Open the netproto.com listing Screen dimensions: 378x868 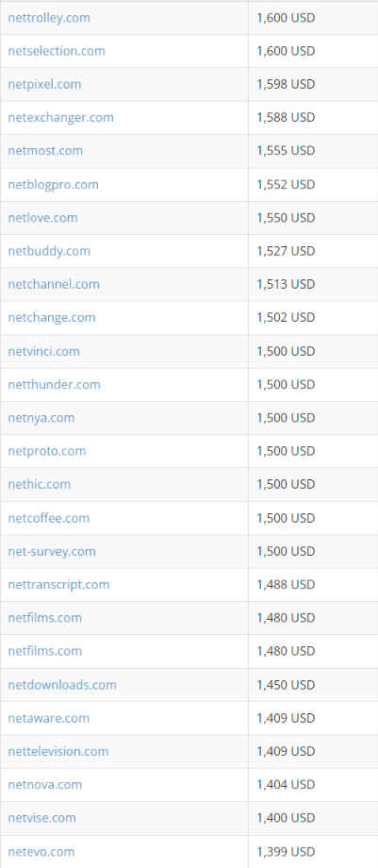pos(47,451)
